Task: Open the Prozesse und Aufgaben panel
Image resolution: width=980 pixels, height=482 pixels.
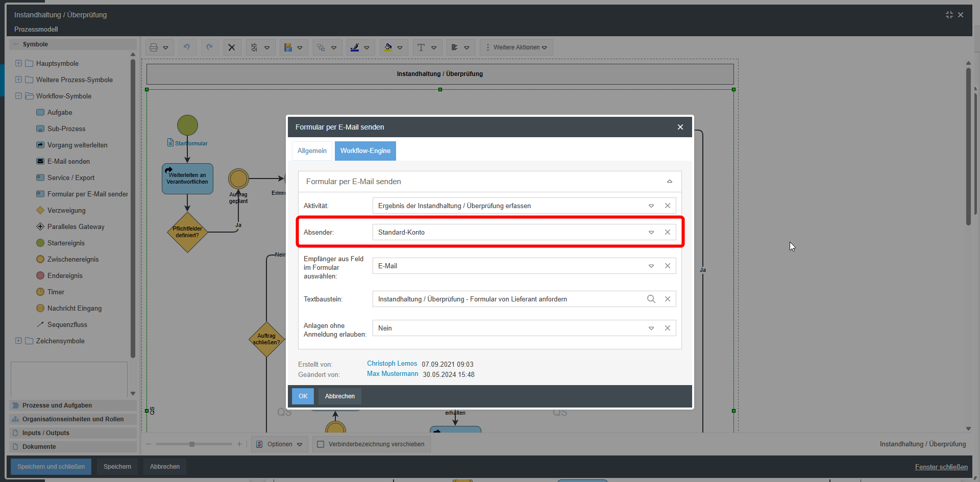Action: click(73, 405)
